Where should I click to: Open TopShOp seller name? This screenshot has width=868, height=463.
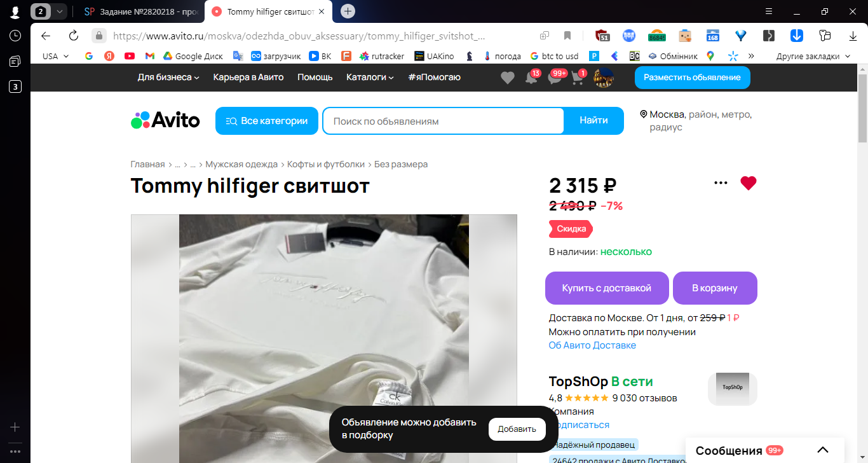pos(578,382)
